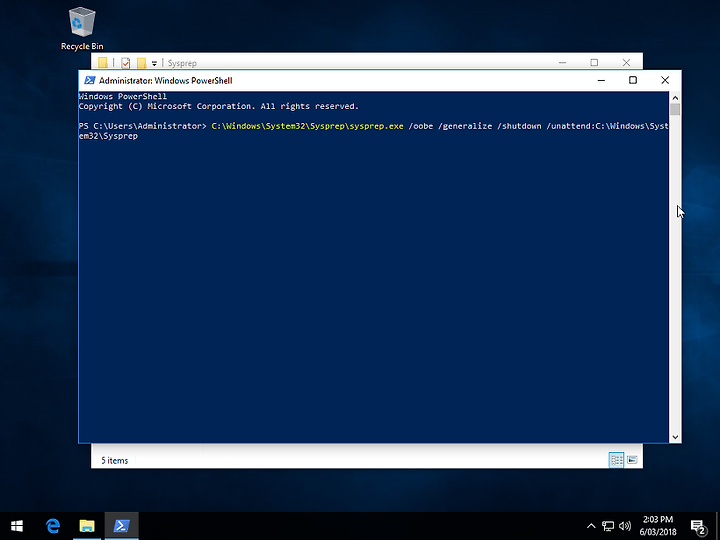
Task: Close the PowerShell window
Action: tap(665, 80)
